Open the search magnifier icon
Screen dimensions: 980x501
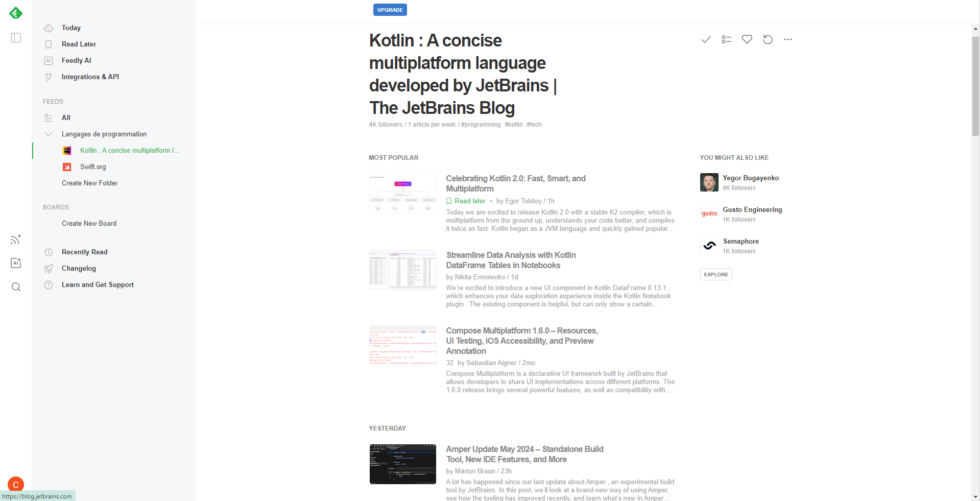click(16, 287)
